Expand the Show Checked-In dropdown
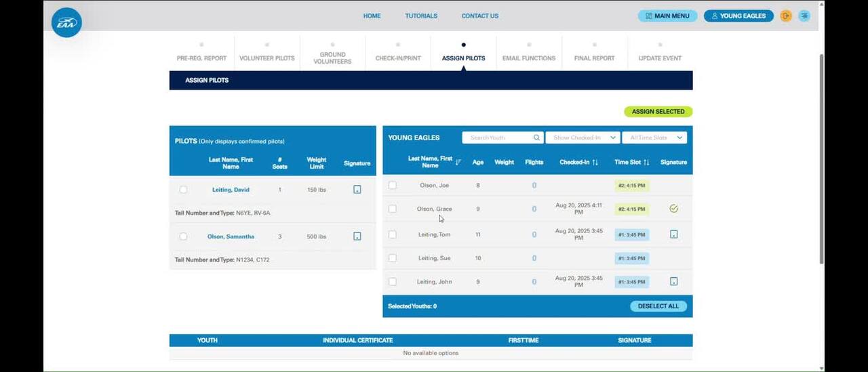The height and width of the screenshot is (372, 868). pos(583,138)
